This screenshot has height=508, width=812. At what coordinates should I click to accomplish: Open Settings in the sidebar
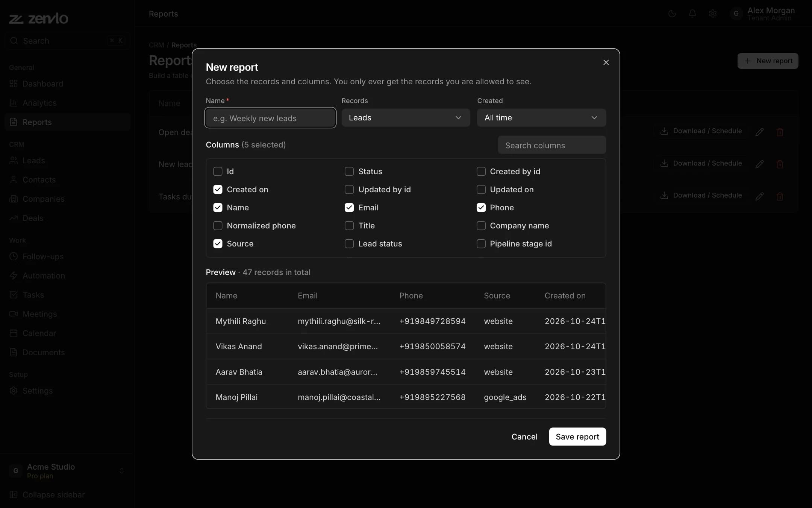[68, 391]
